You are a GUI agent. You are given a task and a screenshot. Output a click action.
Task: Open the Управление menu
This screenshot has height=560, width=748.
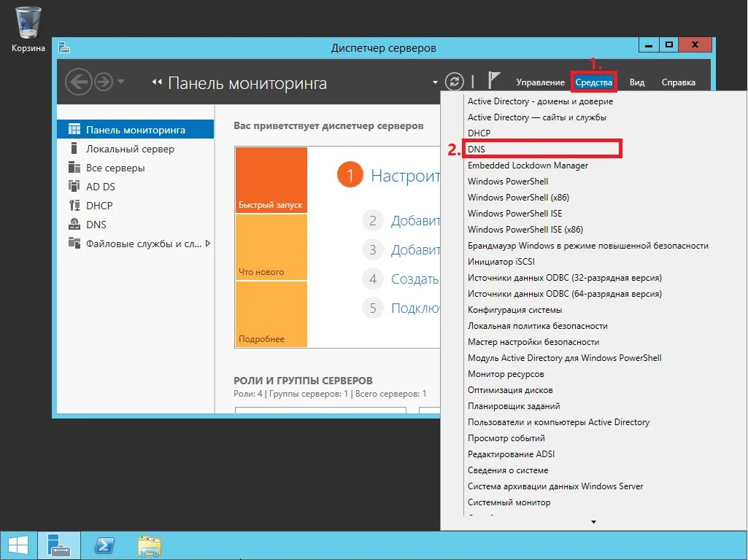[x=540, y=82]
